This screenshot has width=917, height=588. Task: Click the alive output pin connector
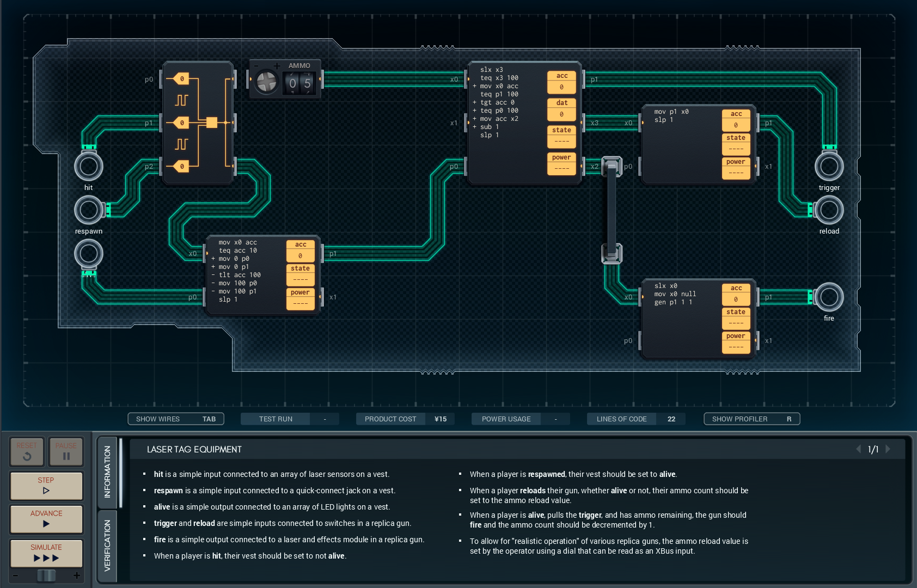click(x=88, y=254)
